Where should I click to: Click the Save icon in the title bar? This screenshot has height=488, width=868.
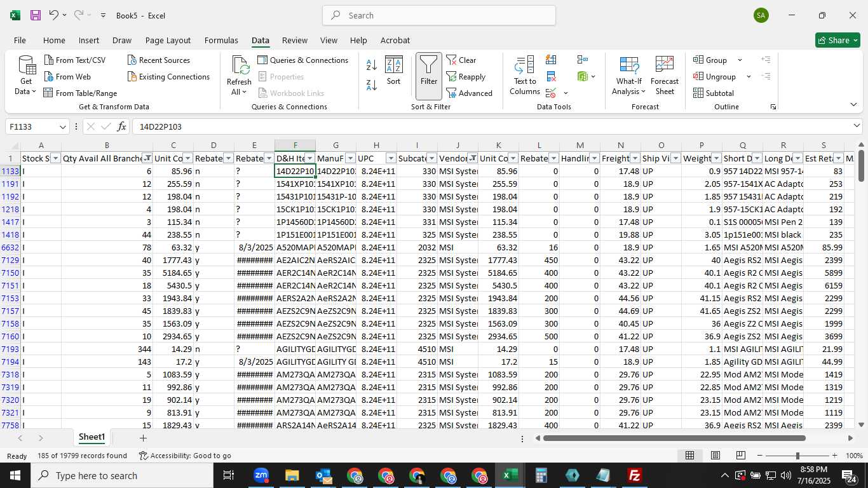coord(36,15)
